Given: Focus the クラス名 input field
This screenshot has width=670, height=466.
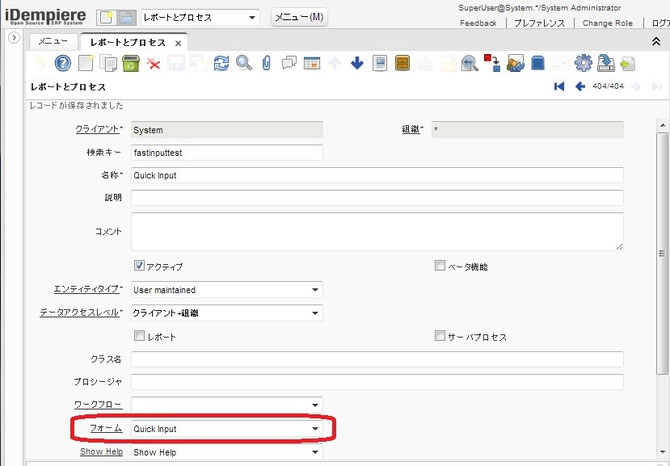Looking at the screenshot, I should 377,359.
